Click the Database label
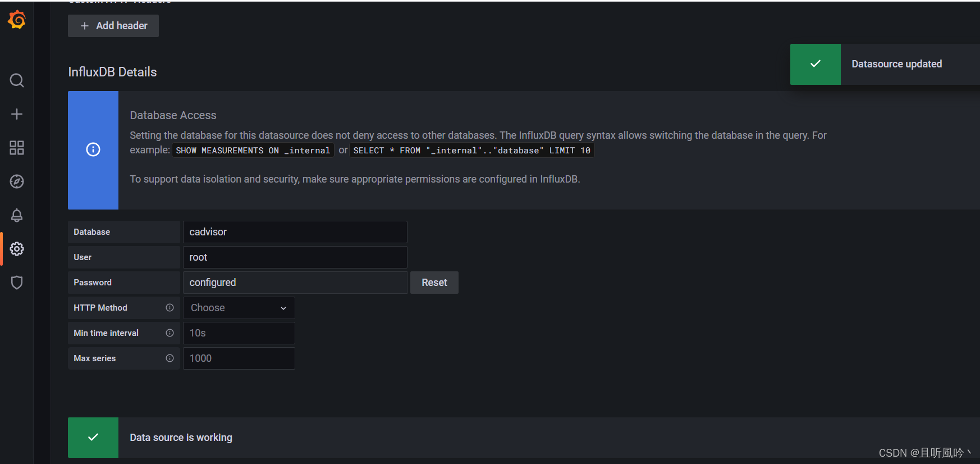This screenshot has height=464, width=980. pos(92,232)
